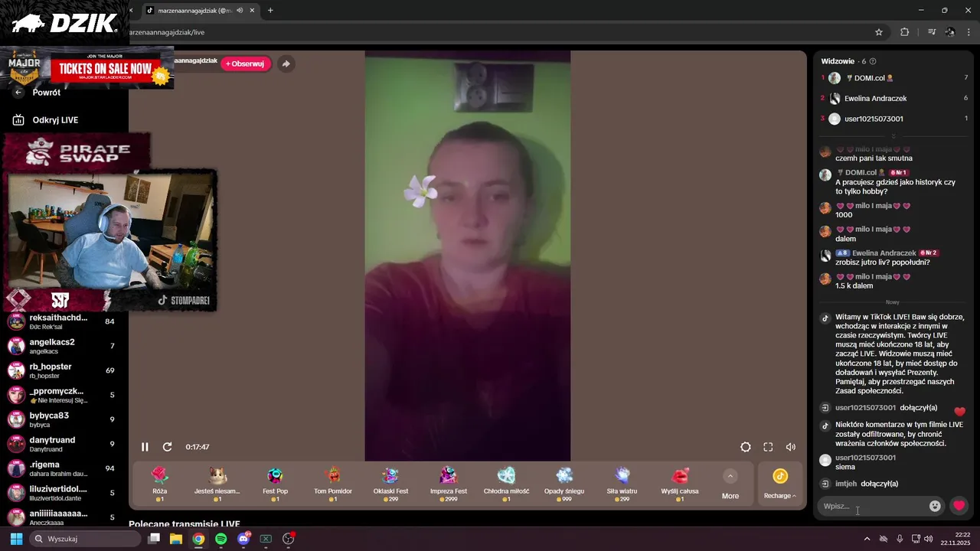Open the Recharge coins menu

coord(780,484)
